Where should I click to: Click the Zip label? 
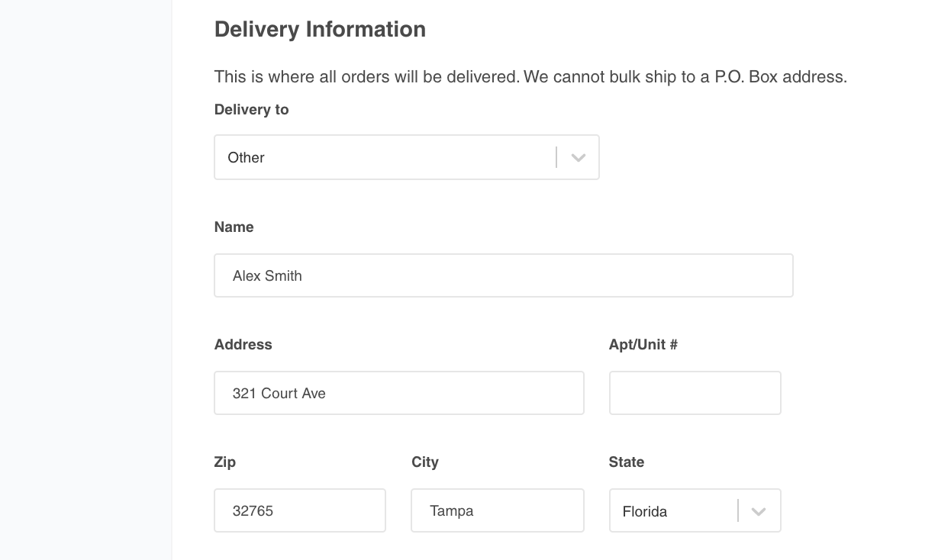point(224,462)
